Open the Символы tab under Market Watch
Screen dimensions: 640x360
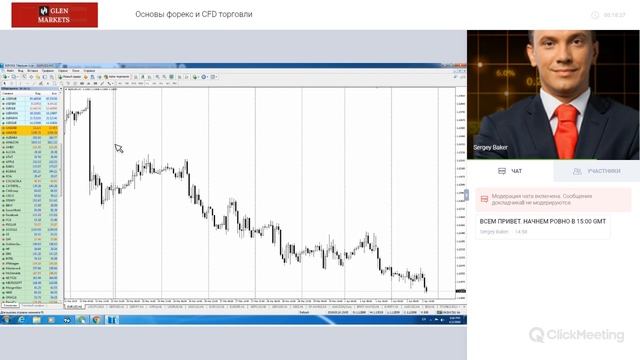click(10, 305)
